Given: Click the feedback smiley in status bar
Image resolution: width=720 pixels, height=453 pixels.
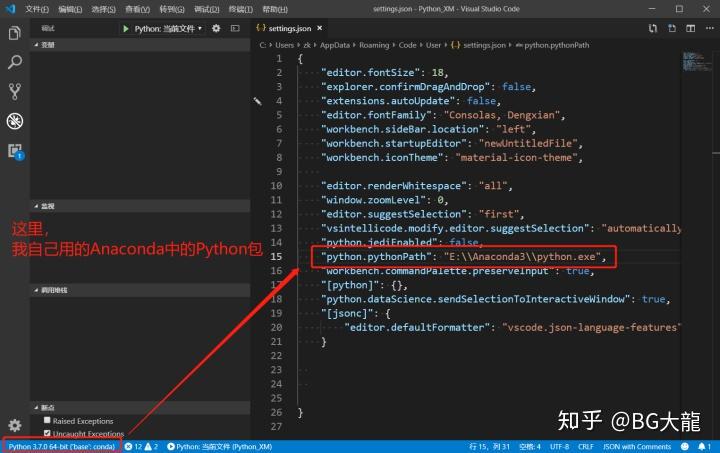Looking at the screenshot, I should pyautogui.click(x=685, y=446).
